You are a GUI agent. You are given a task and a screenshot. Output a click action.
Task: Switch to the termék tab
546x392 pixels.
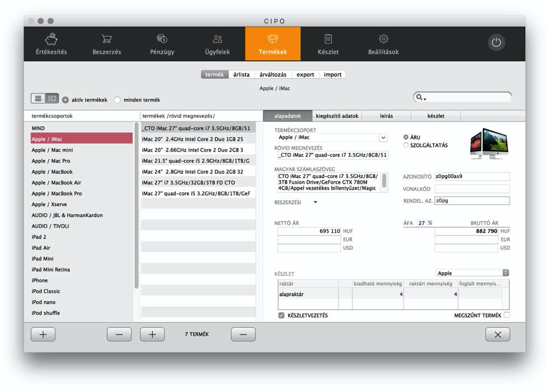click(x=214, y=74)
